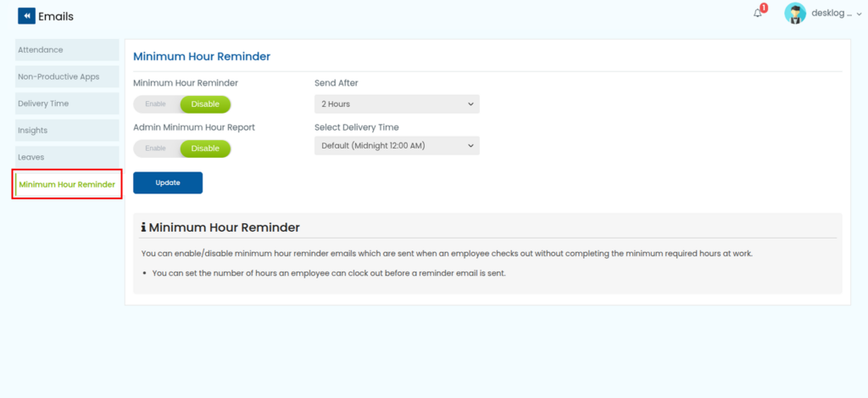Viewport: 868px width, 398px height.
Task: Click the sidebar collapse double-arrow icon
Action: (26, 16)
